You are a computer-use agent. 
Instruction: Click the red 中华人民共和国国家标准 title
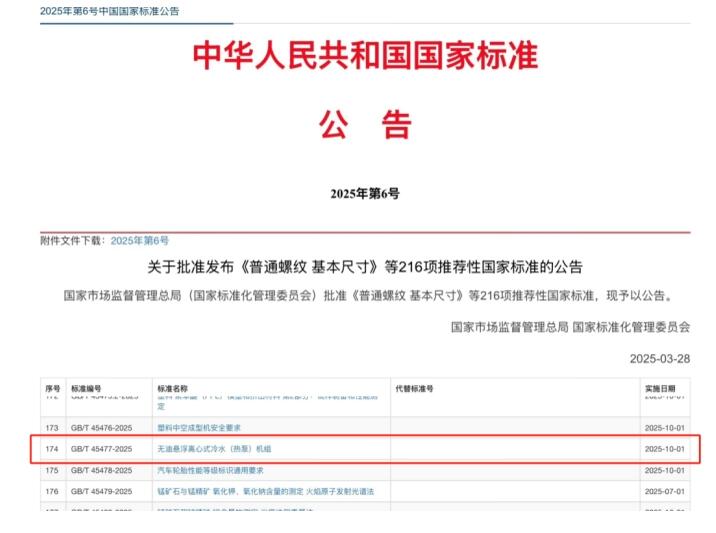coord(365,55)
